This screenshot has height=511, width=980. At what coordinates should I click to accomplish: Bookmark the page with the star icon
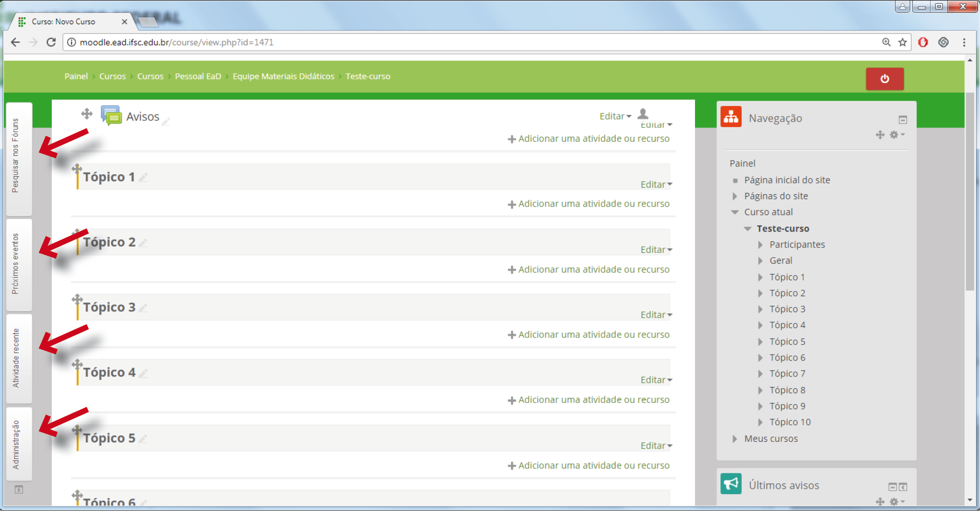[x=902, y=42]
